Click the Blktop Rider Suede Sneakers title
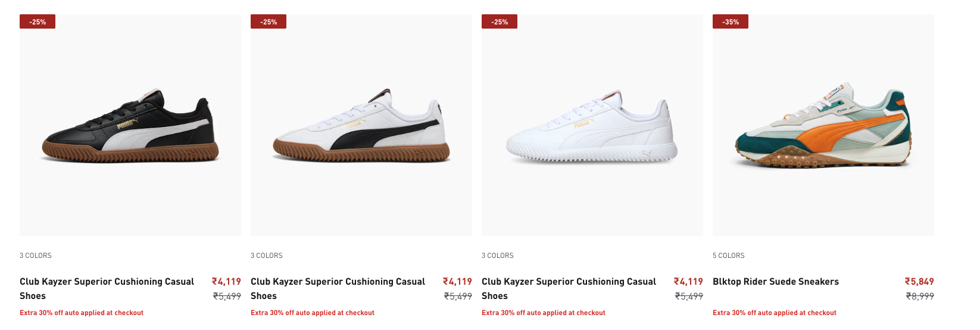The height and width of the screenshot is (330, 980). [775, 282]
